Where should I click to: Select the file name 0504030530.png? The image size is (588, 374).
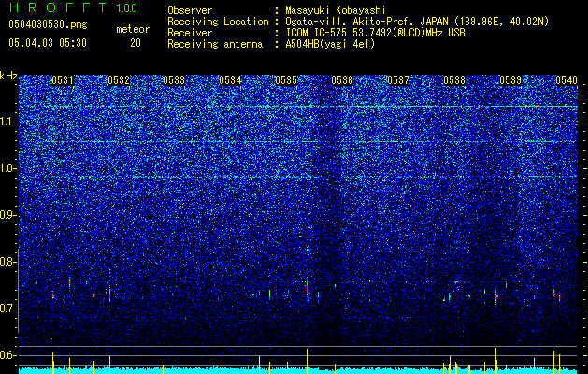pyautogui.click(x=48, y=25)
